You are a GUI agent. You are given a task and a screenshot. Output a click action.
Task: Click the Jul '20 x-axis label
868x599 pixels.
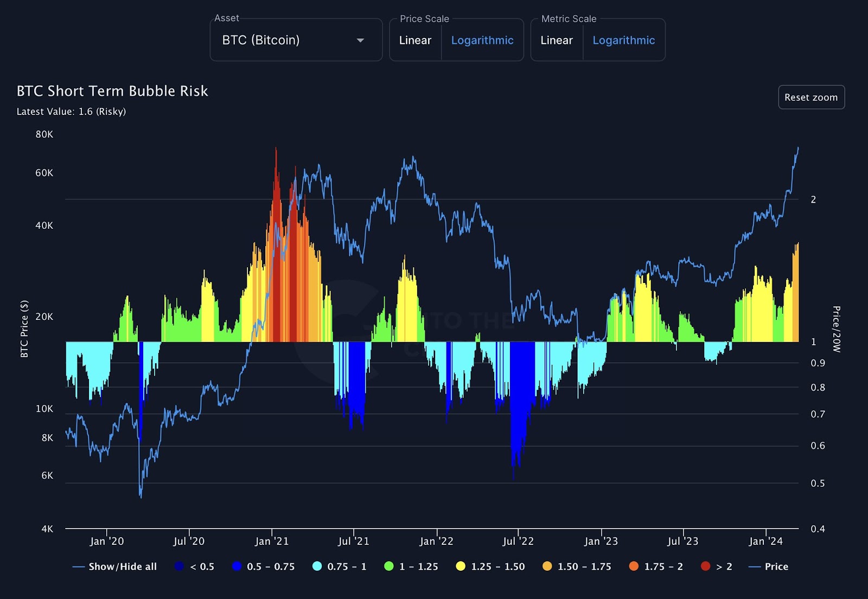pyautogui.click(x=189, y=541)
